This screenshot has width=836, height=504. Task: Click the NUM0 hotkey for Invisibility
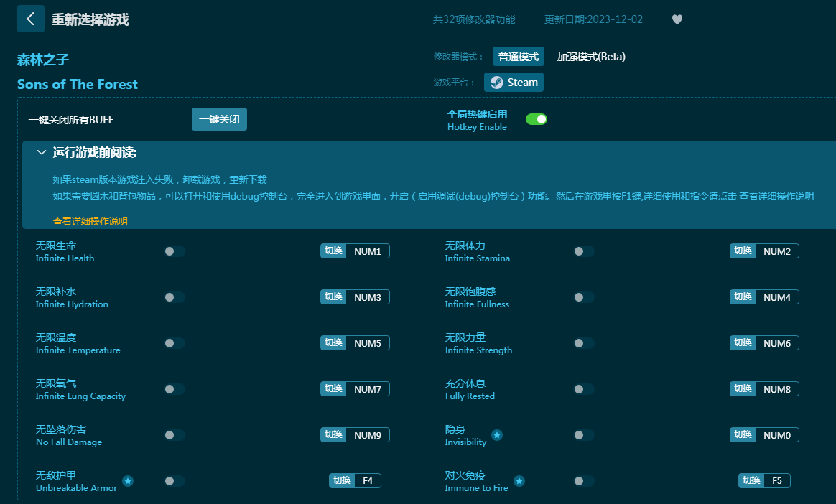[x=765, y=435]
